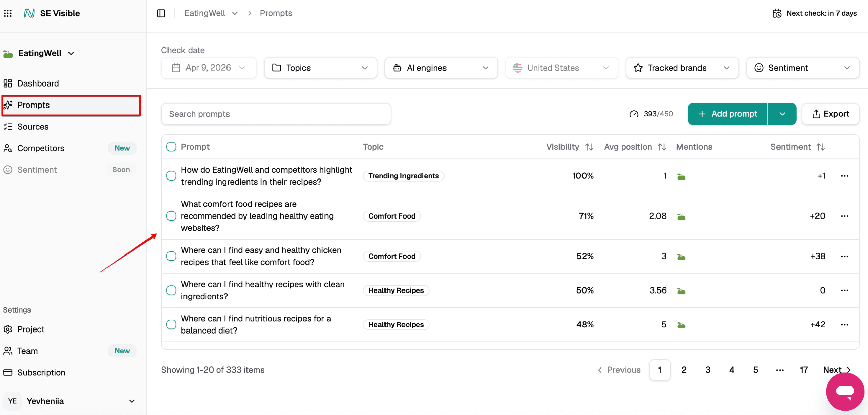The height and width of the screenshot is (415, 868).
Task: Expand the Topics filter dropdown
Action: 320,68
